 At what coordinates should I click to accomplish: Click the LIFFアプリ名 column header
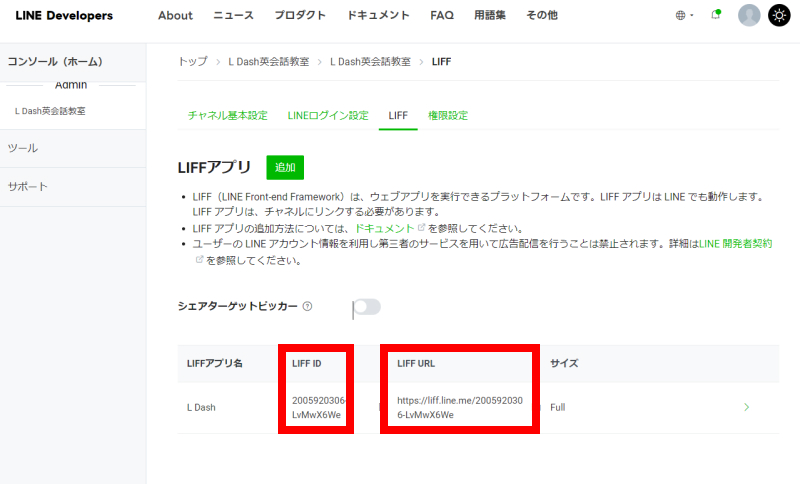pos(215,364)
